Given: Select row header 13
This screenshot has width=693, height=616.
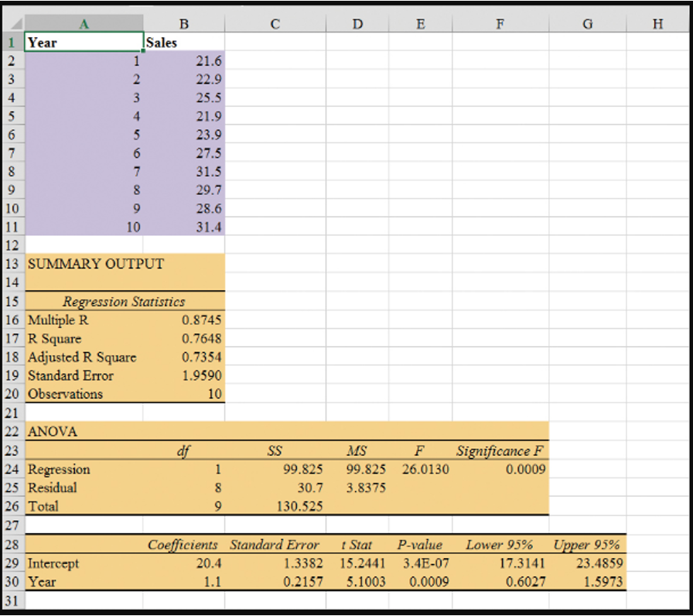Looking at the screenshot, I should 12,264.
